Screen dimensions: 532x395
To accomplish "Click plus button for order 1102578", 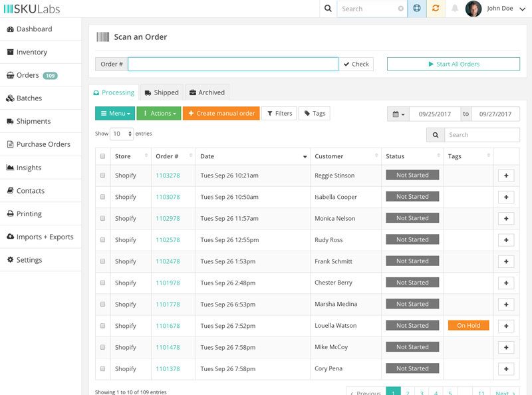I will (x=506, y=240).
